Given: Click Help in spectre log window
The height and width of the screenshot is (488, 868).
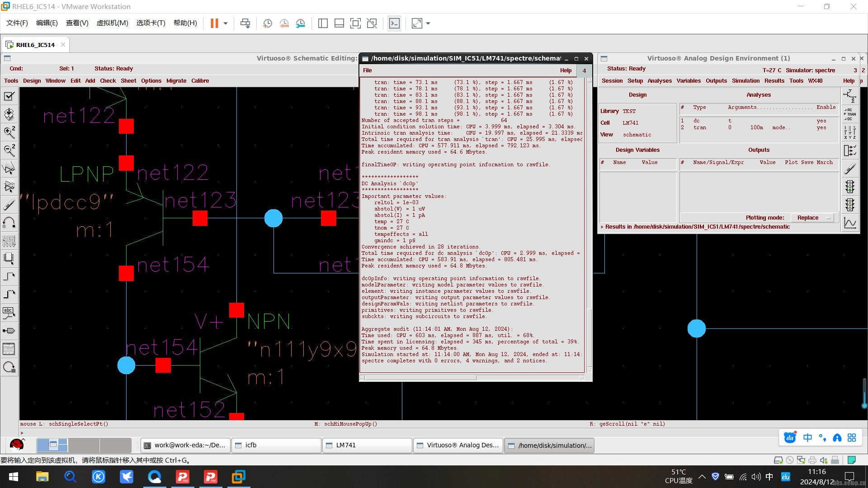Looking at the screenshot, I should click(566, 70).
